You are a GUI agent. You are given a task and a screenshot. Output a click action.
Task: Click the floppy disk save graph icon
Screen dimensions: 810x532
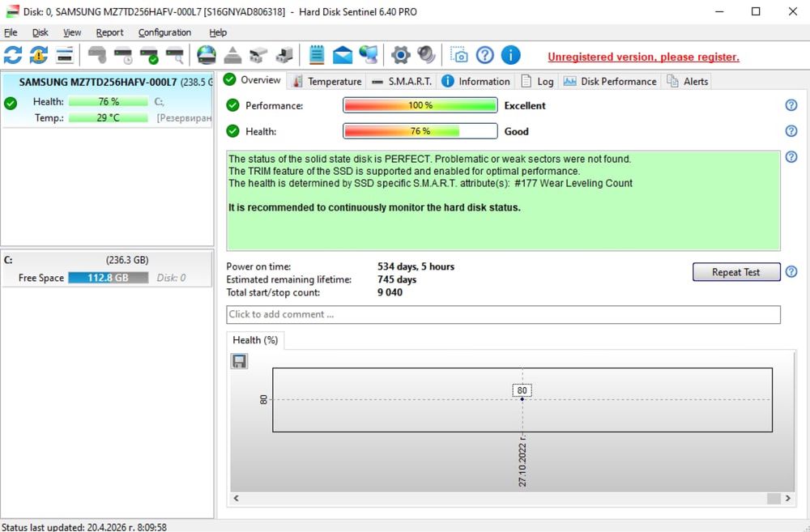pyautogui.click(x=239, y=361)
